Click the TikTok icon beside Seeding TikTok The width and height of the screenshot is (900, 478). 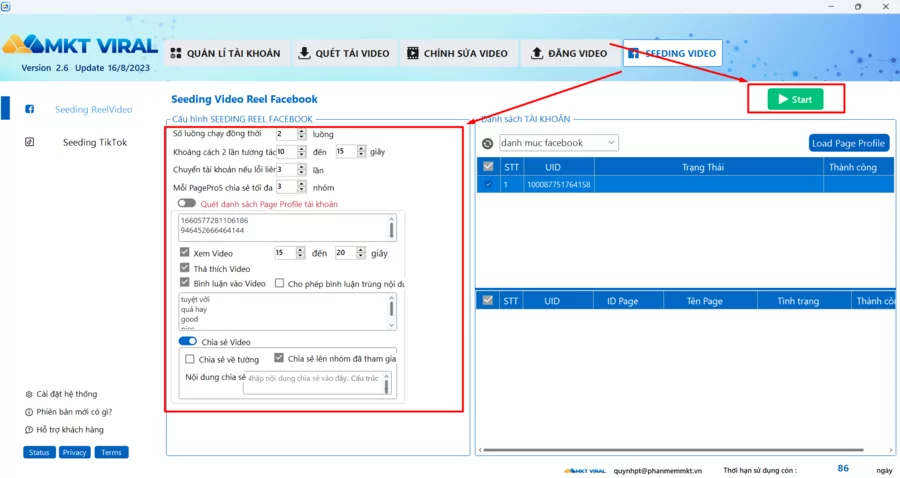click(x=29, y=142)
